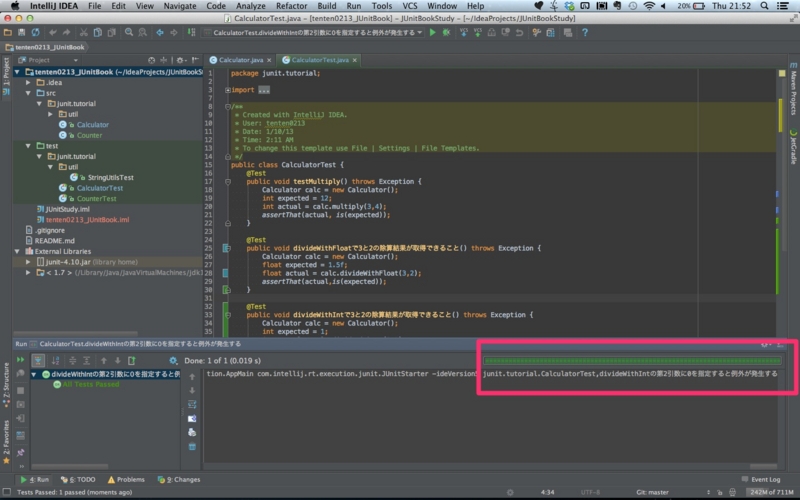Viewport: 800px width, 500px height.
Task: Open Maven Projects side panel
Action: (793, 88)
